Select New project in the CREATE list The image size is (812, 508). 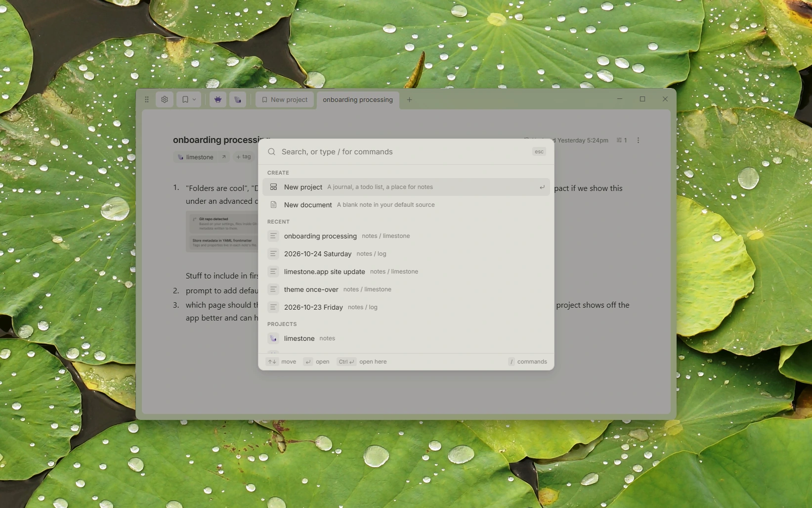406,187
